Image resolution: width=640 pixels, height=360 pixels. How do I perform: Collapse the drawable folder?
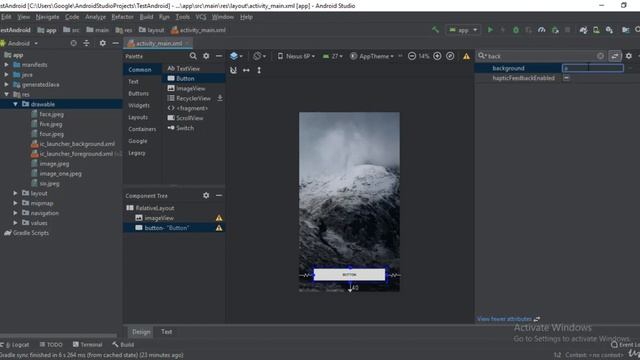tap(15, 104)
